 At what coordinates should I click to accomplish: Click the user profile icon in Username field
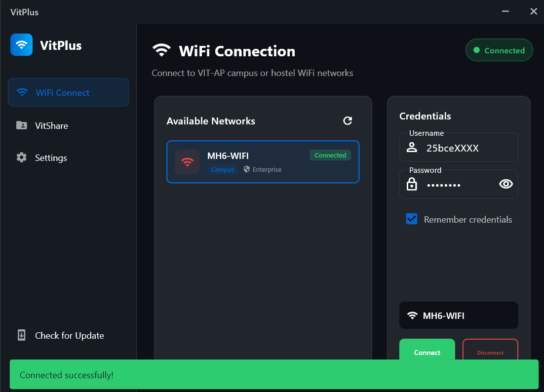pyautogui.click(x=412, y=148)
